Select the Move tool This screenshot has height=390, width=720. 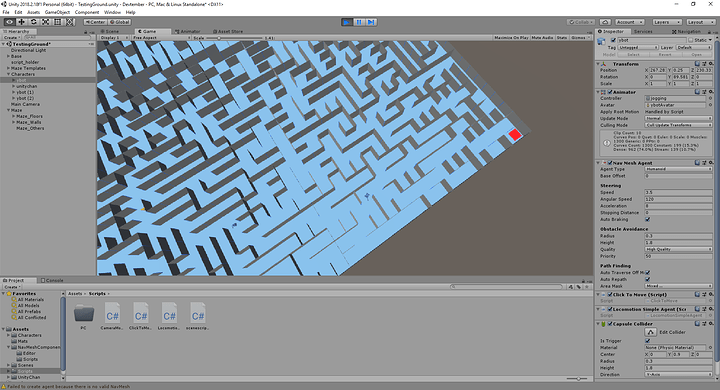point(22,22)
